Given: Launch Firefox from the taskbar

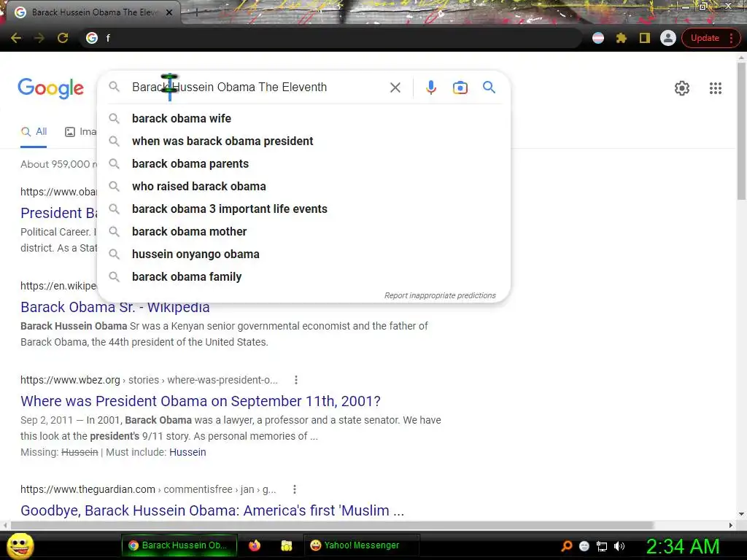Looking at the screenshot, I should (x=255, y=545).
